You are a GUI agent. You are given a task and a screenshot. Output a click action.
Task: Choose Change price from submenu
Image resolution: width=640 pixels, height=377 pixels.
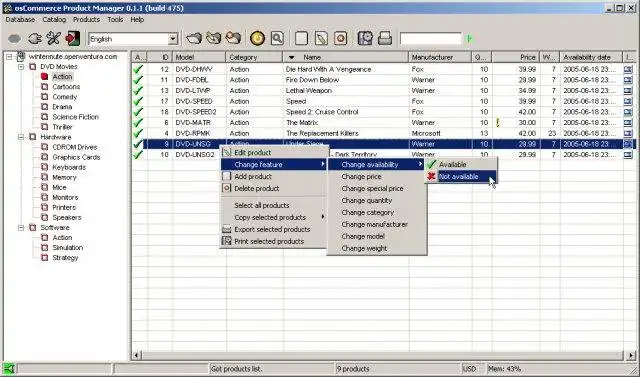coord(377,177)
